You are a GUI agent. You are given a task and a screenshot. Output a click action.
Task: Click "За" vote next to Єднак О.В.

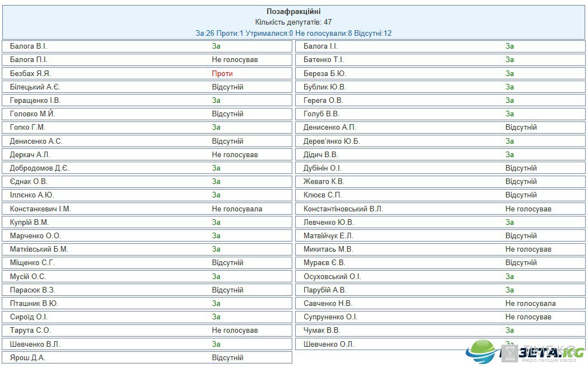click(x=216, y=182)
